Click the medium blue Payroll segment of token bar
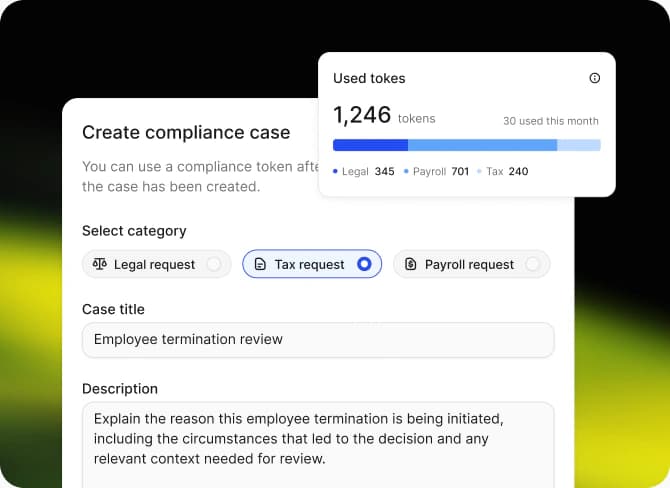This screenshot has height=488, width=670. (x=482, y=145)
